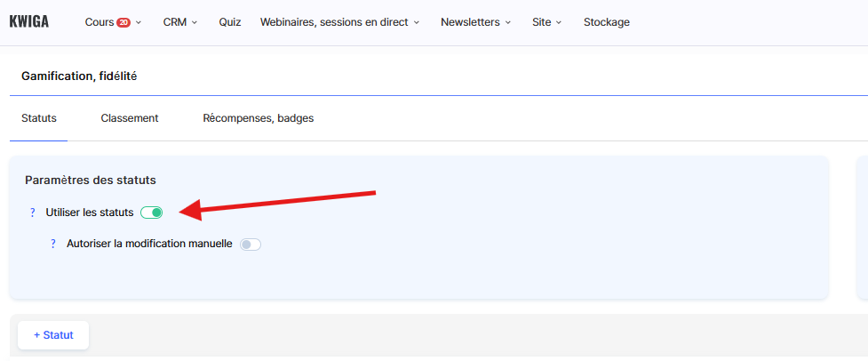Viewport: 868px width, 361px height.
Task: Click the Gamification, fidélité page title
Action: pyautogui.click(x=79, y=76)
